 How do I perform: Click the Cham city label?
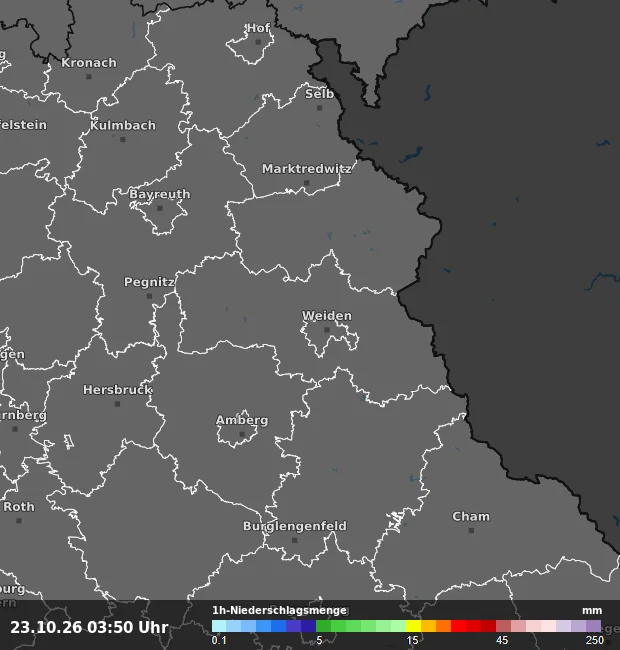tap(471, 517)
